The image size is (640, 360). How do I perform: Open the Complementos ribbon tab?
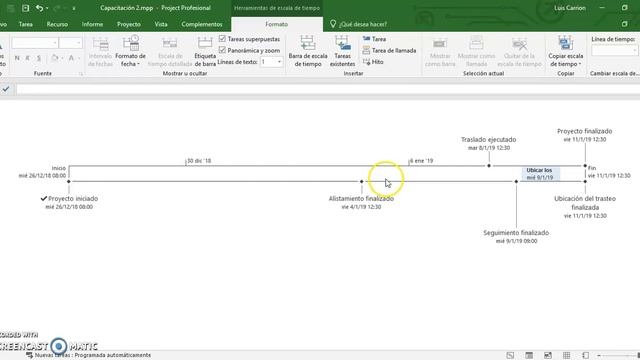(x=202, y=24)
